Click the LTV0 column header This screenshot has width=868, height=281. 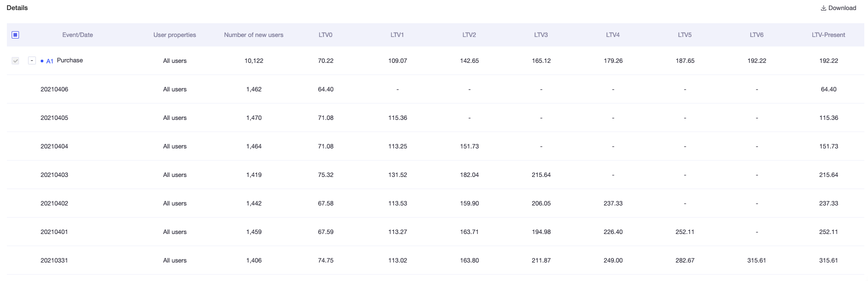326,35
